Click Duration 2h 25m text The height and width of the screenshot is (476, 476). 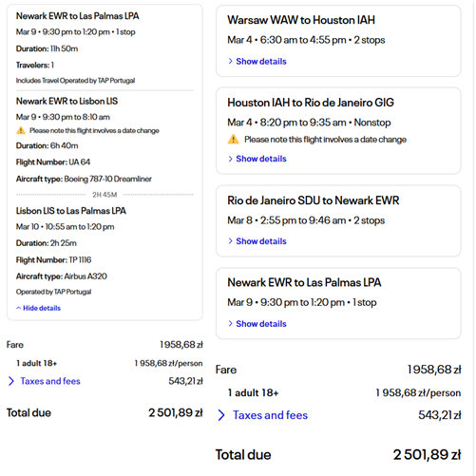coord(47,243)
